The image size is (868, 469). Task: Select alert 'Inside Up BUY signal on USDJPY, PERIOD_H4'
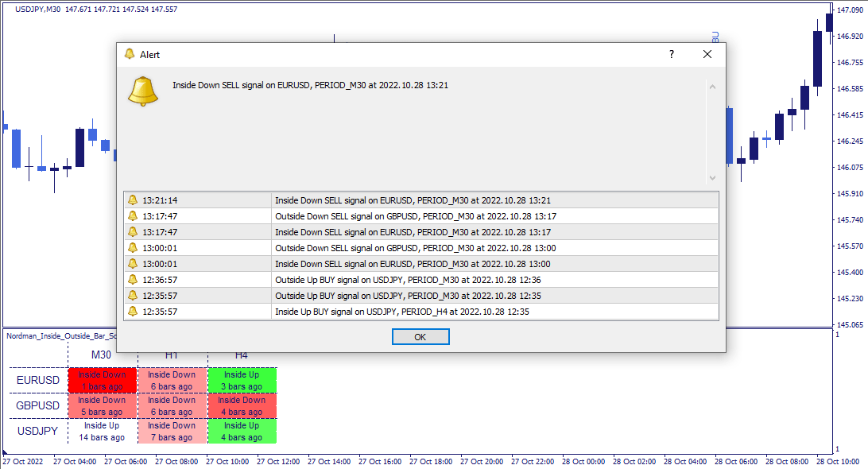421,312
